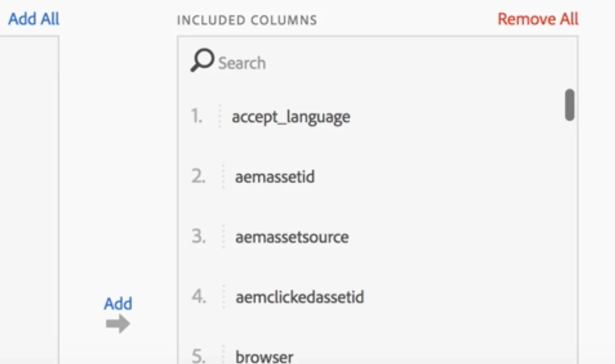Pick the browser column entry
Image resolution: width=615 pixels, height=364 pixels.
point(264,357)
